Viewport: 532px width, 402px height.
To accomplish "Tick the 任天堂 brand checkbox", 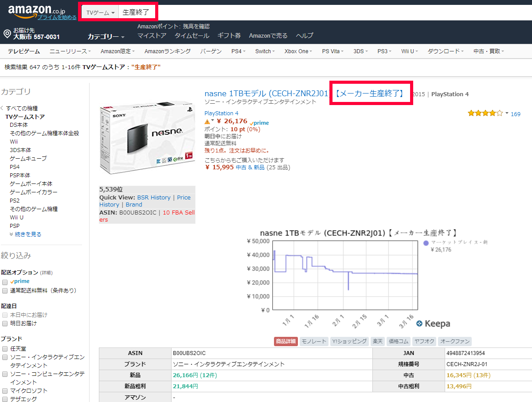I will point(4,349).
